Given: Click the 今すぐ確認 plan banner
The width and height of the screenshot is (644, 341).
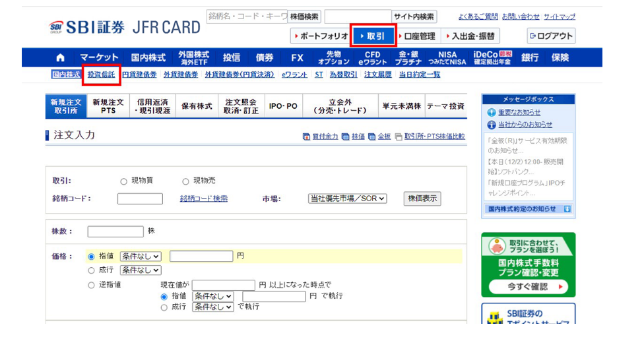Looking at the screenshot, I should click(528, 287).
